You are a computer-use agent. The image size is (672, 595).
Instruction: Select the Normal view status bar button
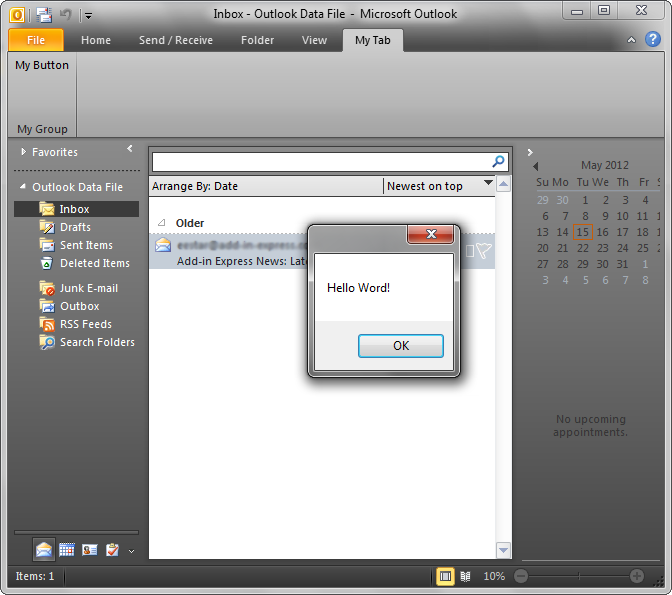[445, 576]
